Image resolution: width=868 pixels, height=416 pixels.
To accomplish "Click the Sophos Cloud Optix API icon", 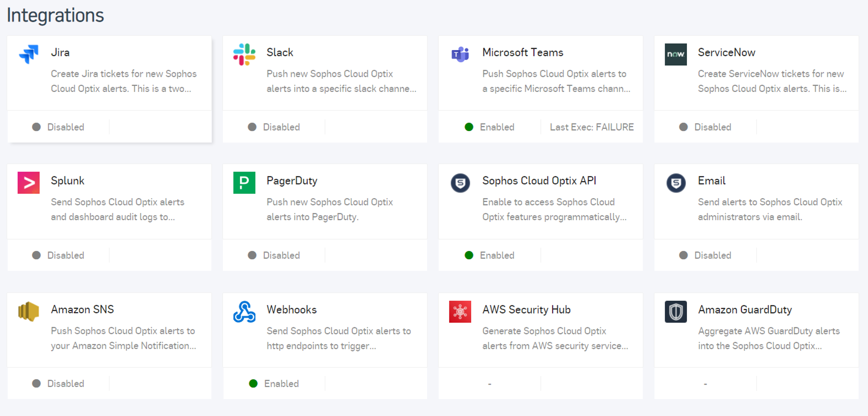I will pyautogui.click(x=460, y=183).
